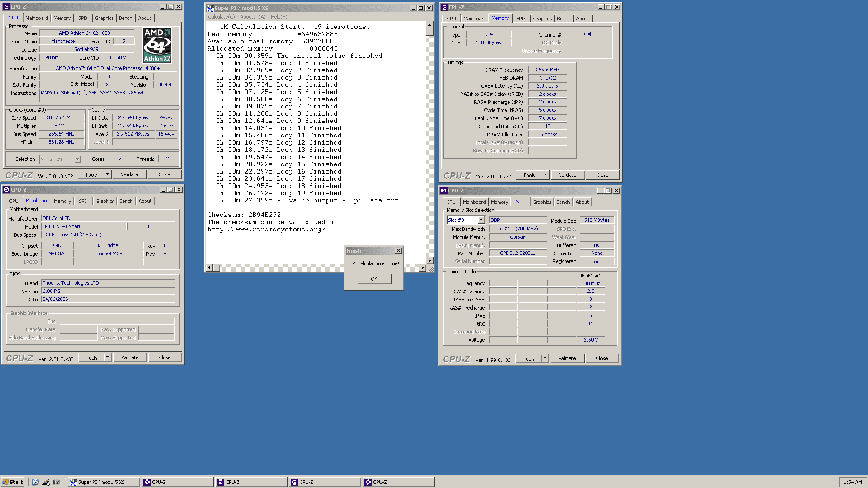Click the Core Speed value 3187.66 MHz
Viewport: 868px width, 488px height.
(x=61, y=117)
